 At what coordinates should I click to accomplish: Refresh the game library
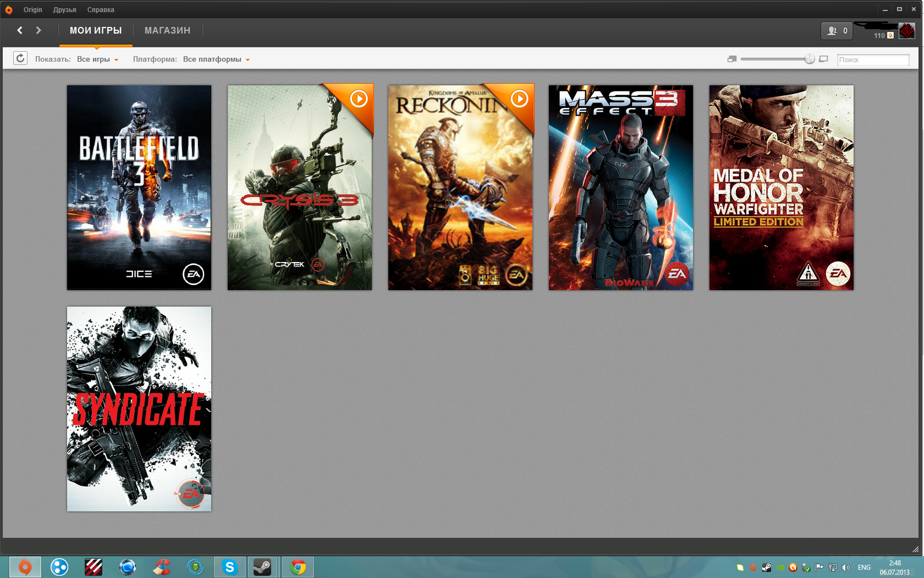(20, 58)
